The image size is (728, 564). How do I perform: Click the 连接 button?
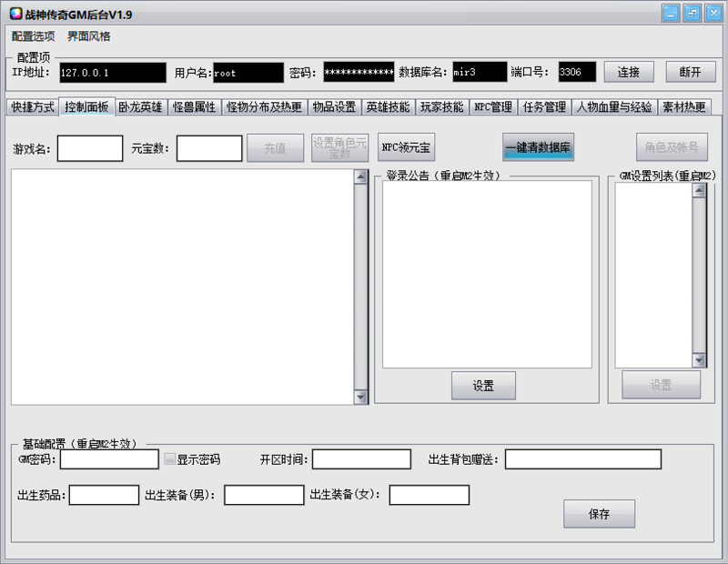pyautogui.click(x=629, y=72)
